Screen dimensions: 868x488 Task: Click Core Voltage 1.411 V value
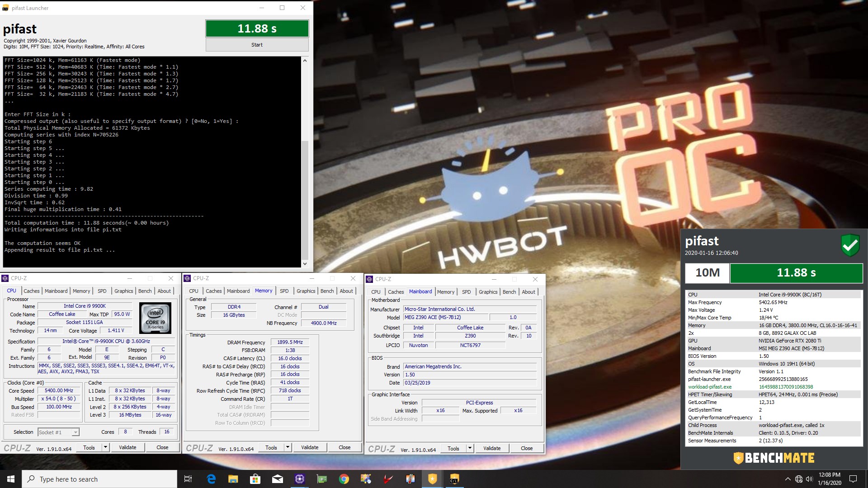click(x=116, y=330)
